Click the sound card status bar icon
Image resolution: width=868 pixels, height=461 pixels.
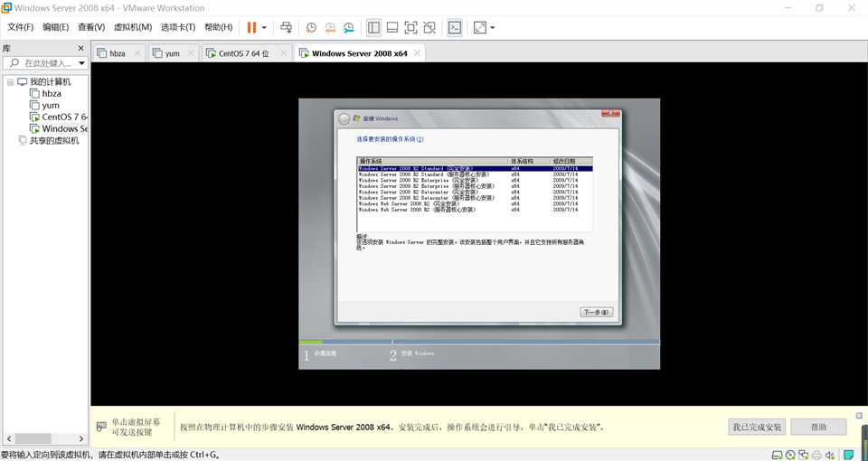(830, 455)
